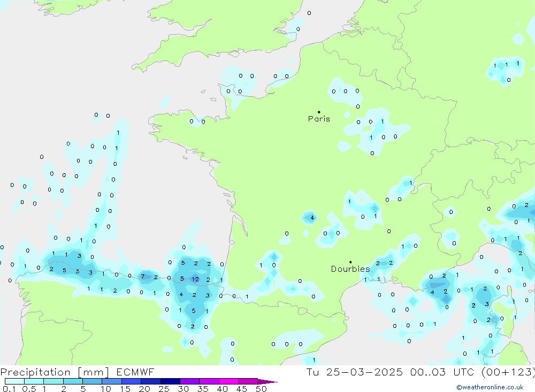Pick the 5–10 mm legend color swatch
The image size is (535, 392).
(93, 381)
